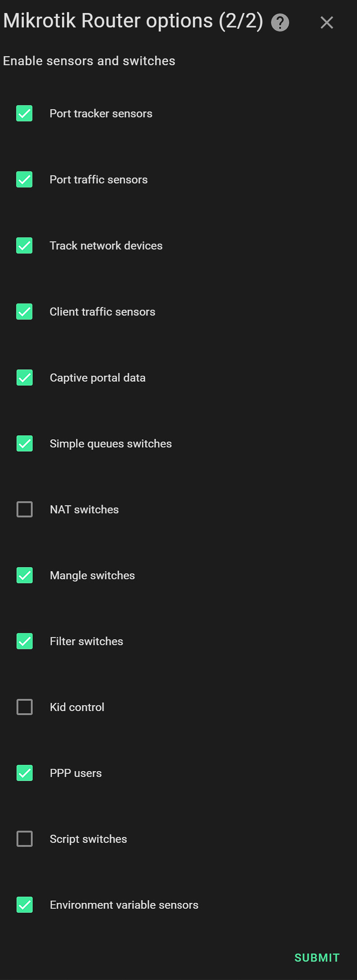Click the Port tracker sensors label
The width and height of the screenshot is (357, 980).
(x=101, y=114)
